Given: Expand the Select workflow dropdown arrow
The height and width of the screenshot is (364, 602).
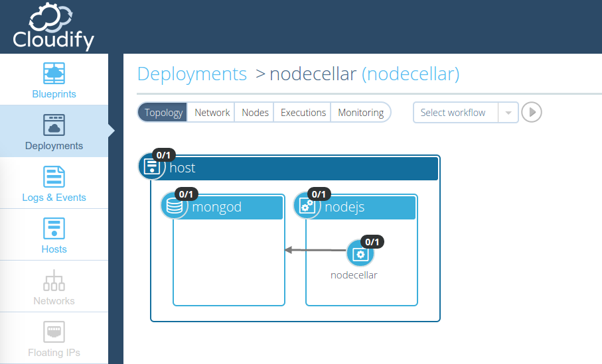Looking at the screenshot, I should pyautogui.click(x=508, y=113).
